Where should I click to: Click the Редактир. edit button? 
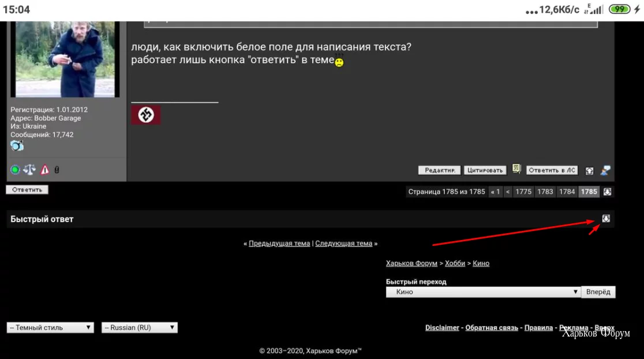pos(440,170)
